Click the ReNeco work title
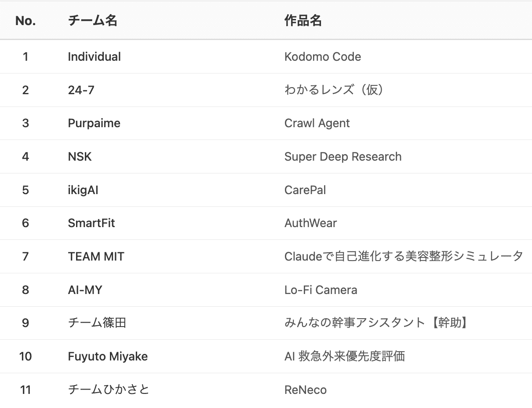The width and height of the screenshot is (532, 408). (306, 390)
